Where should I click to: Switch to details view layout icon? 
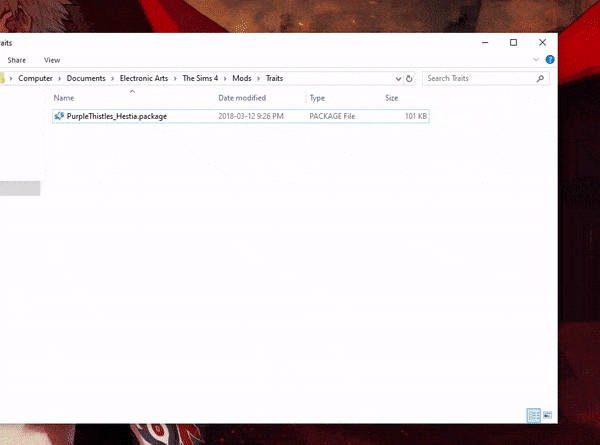(x=533, y=415)
